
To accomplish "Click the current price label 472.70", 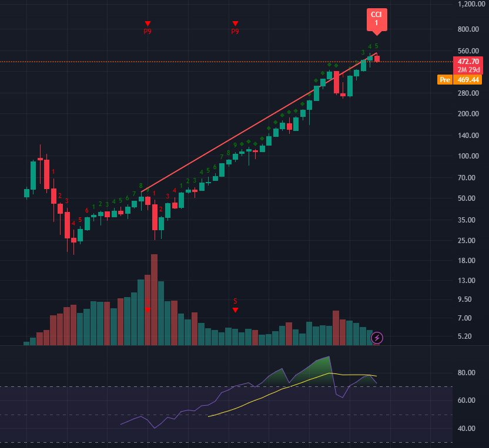I will (468, 62).
